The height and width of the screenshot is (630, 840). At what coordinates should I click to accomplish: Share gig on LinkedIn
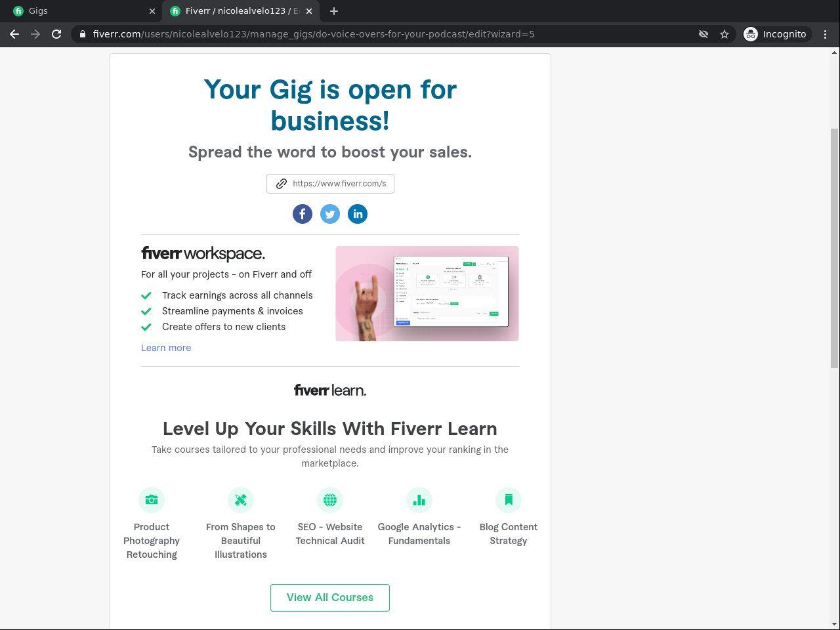pyautogui.click(x=358, y=214)
